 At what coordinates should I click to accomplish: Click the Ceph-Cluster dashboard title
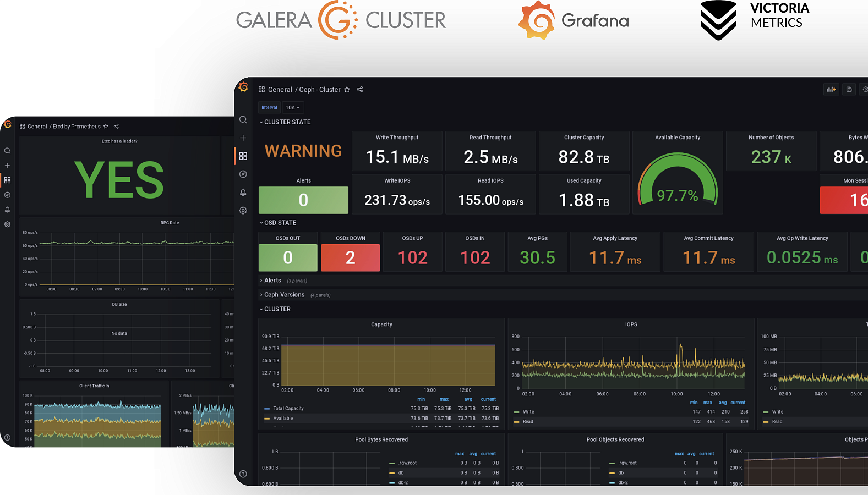click(x=320, y=90)
